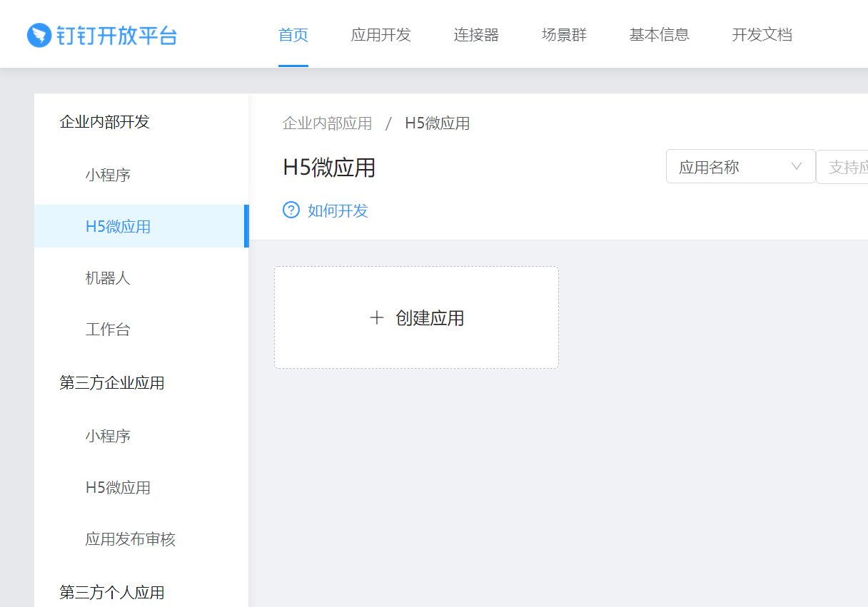Open the 基本信息 menu item
Screen dimensions: 868x607
click(x=659, y=34)
